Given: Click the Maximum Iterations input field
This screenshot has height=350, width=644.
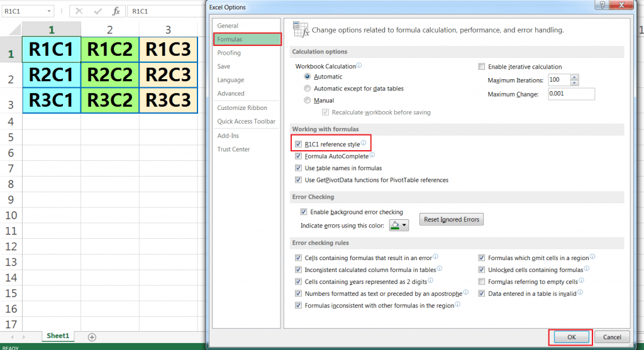Looking at the screenshot, I should click(x=559, y=80).
